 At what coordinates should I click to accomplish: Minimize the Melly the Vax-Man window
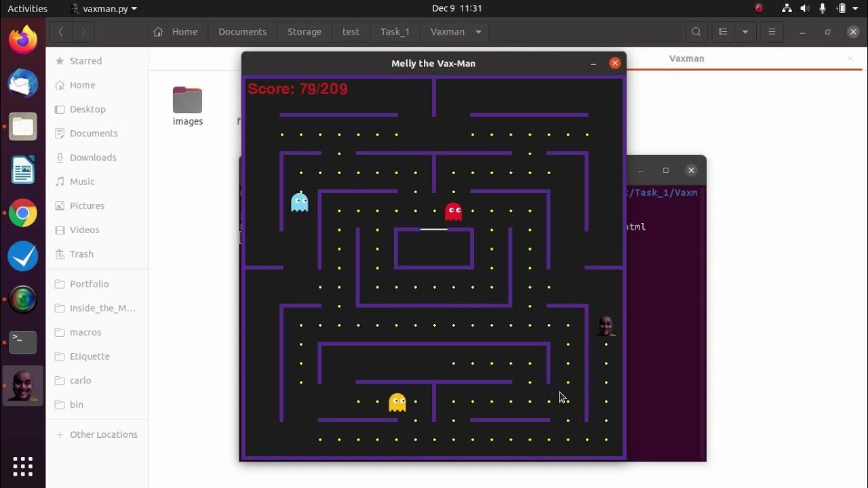tap(593, 63)
